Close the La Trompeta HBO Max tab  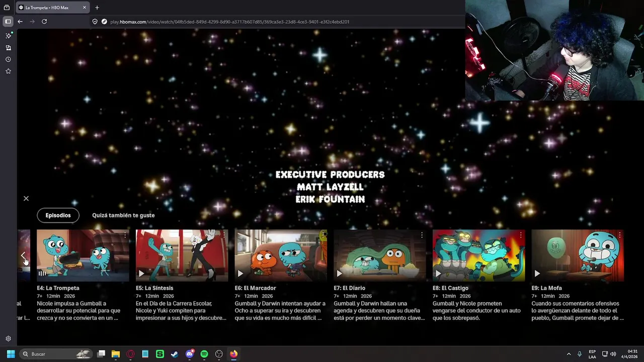point(85,8)
